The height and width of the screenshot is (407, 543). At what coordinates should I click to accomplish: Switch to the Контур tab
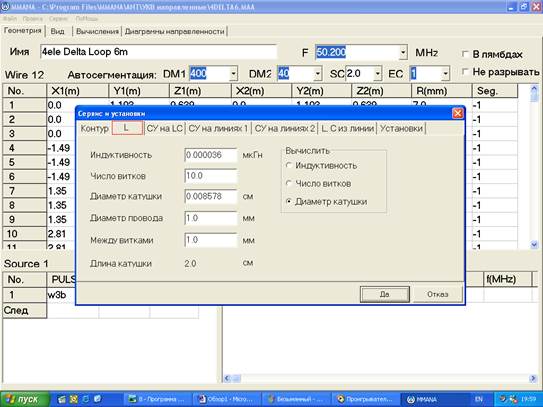(x=94, y=129)
